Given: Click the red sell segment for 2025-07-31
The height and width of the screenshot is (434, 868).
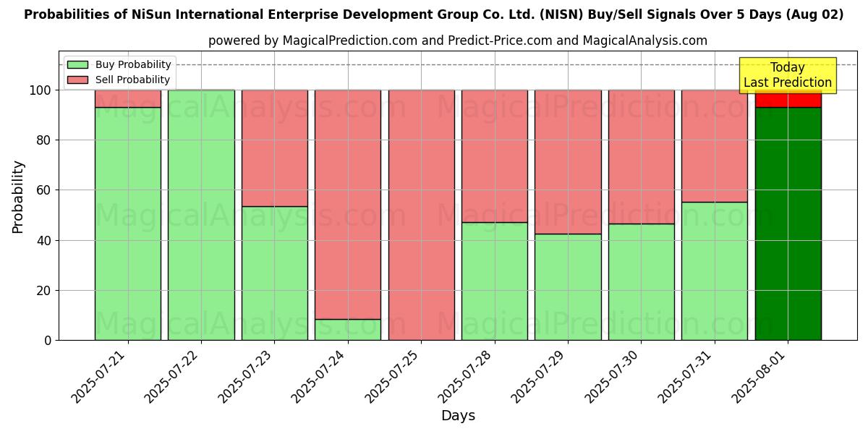Looking at the screenshot, I should [x=715, y=146].
